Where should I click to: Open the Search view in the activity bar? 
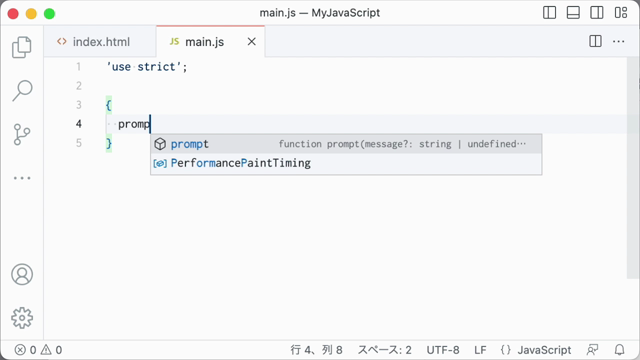(22, 90)
